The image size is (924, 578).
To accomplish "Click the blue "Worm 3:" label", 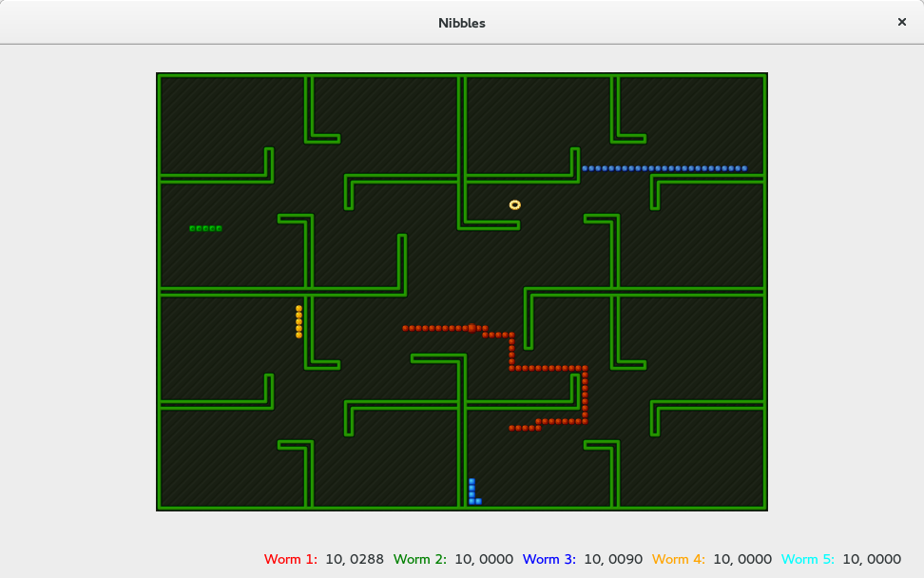I will (x=549, y=559).
